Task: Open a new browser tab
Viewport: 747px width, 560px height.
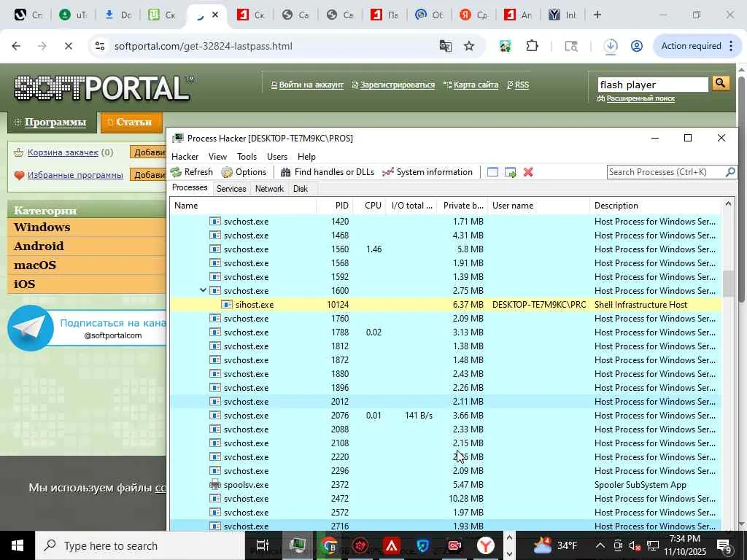Action: tap(597, 15)
